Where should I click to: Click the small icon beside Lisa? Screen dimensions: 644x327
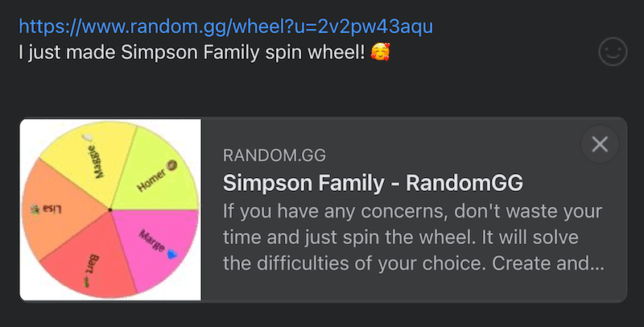tap(35, 210)
